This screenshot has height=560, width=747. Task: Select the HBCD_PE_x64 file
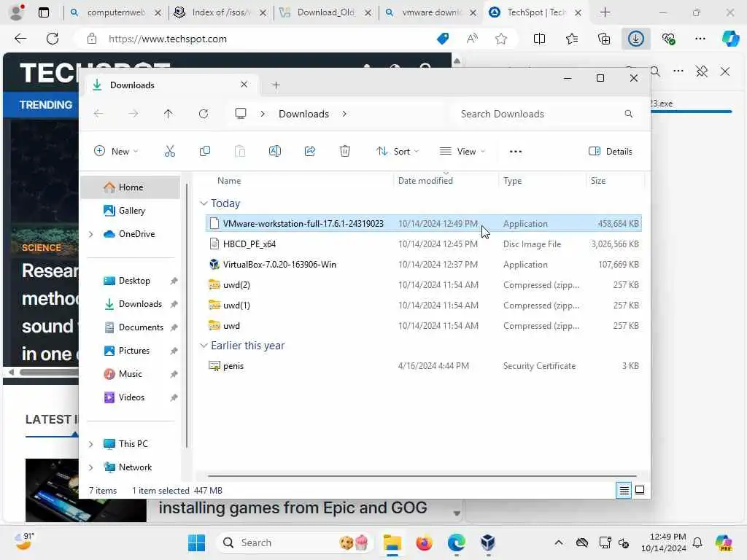click(x=424, y=244)
